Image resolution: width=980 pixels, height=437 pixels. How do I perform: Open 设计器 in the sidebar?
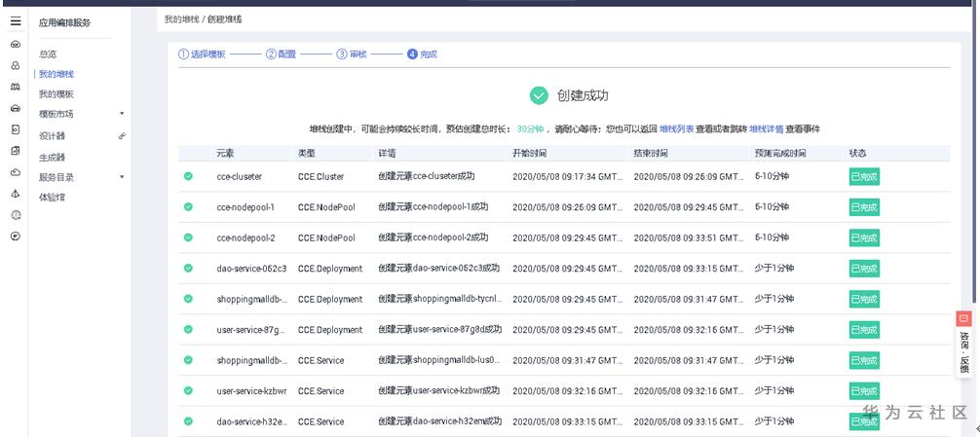pos(52,135)
